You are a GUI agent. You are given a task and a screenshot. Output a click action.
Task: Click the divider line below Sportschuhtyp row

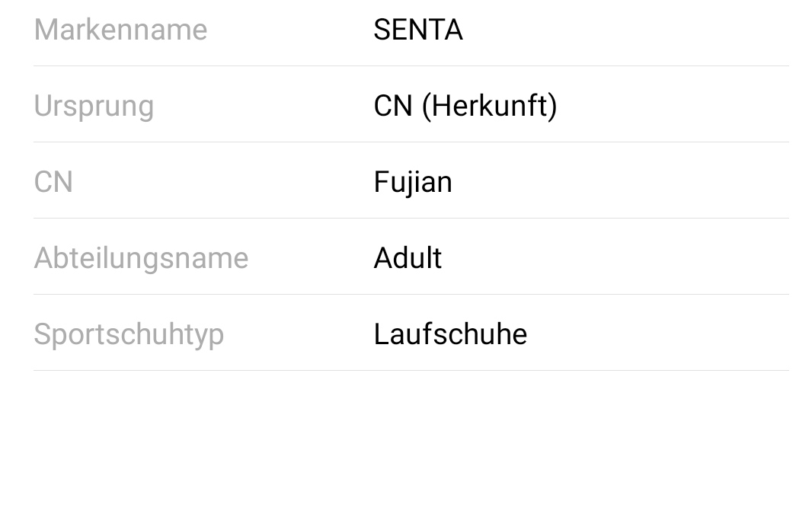411,371
